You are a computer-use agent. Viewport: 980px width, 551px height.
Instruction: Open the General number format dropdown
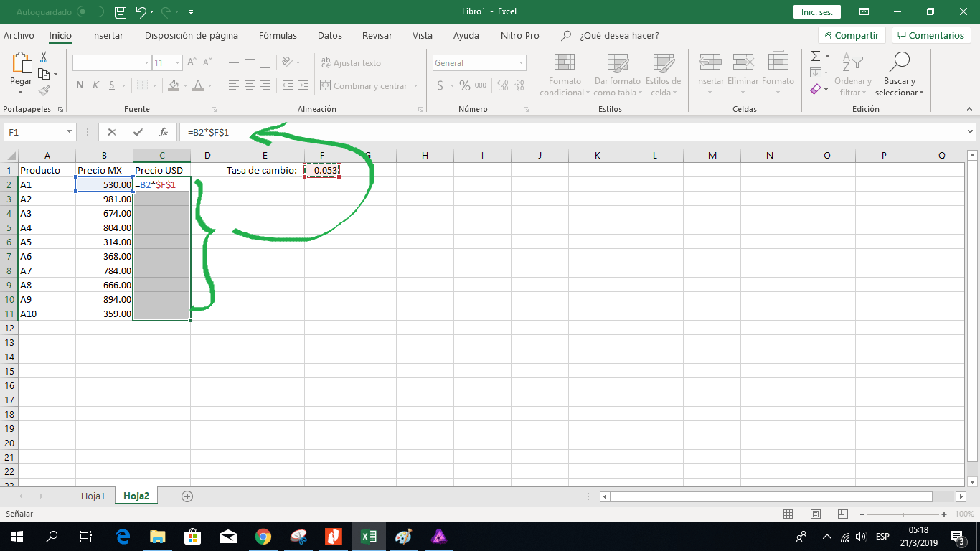pos(522,63)
